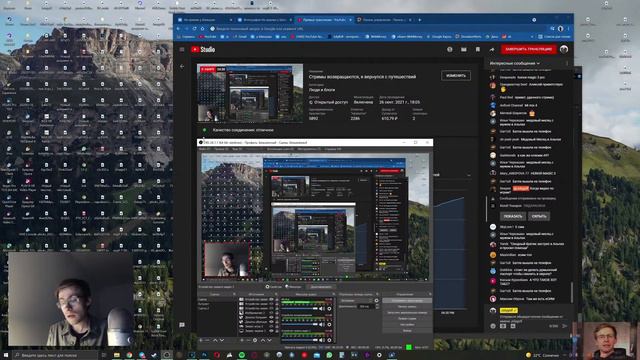Open the OBS scene transition dropdown
The height and width of the screenshot is (360, 640).
point(356,301)
